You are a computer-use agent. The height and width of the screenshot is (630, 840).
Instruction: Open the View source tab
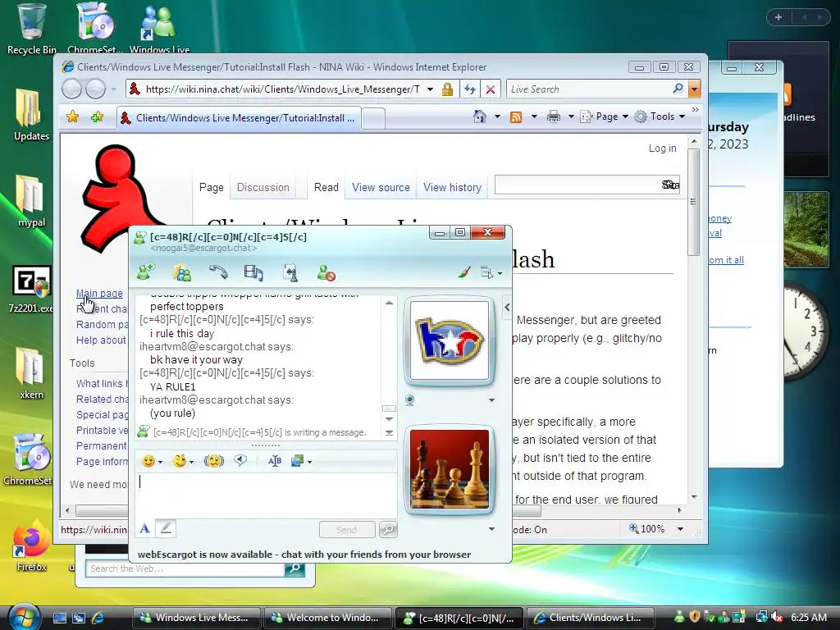[x=381, y=188]
